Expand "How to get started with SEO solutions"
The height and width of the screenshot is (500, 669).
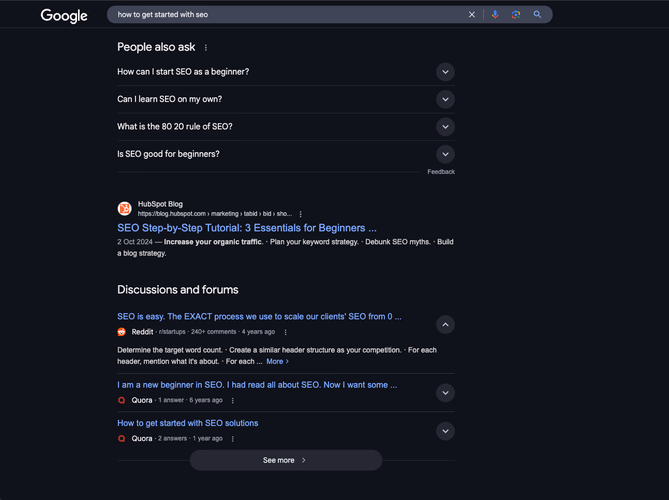click(x=446, y=431)
